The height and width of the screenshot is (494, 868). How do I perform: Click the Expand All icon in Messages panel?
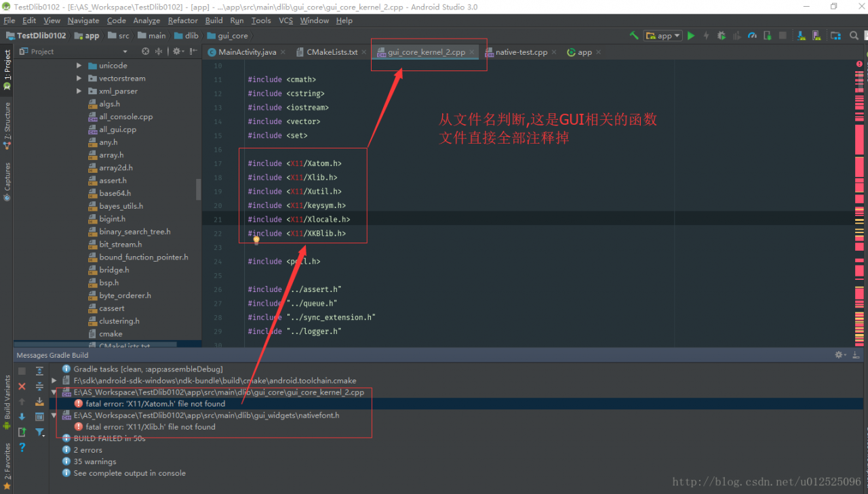[x=39, y=371]
